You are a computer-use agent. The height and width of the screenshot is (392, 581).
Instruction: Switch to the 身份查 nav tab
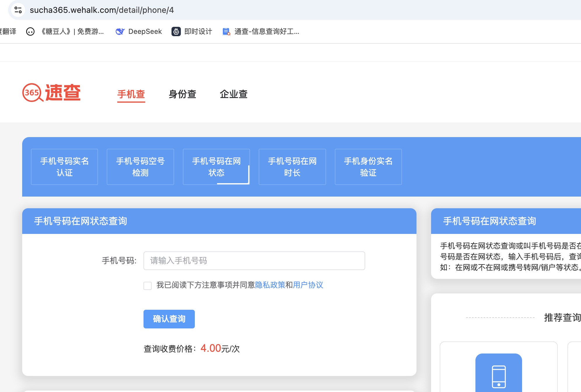[182, 94]
